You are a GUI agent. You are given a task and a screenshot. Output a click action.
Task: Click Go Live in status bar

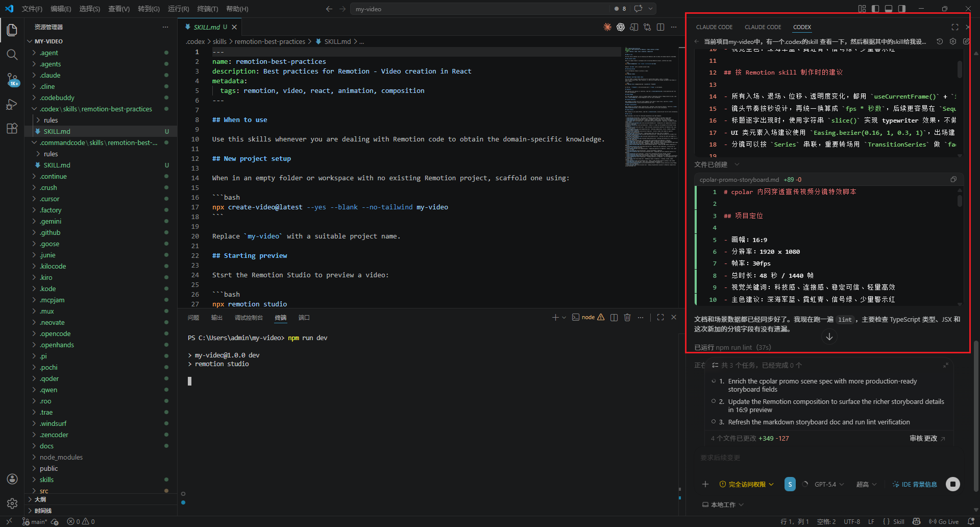pos(944,521)
